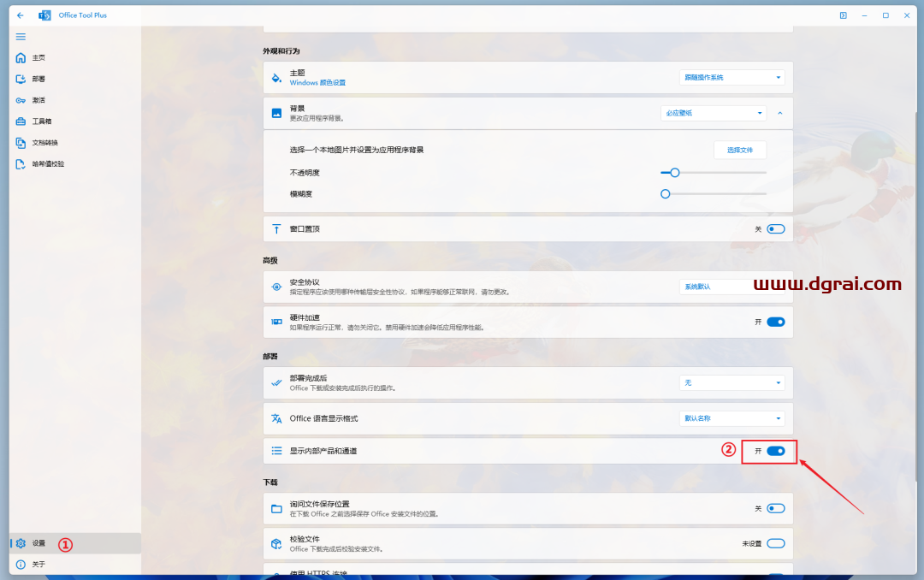Open the Windows 颜色设置 link
924x580 pixels.
[317, 83]
